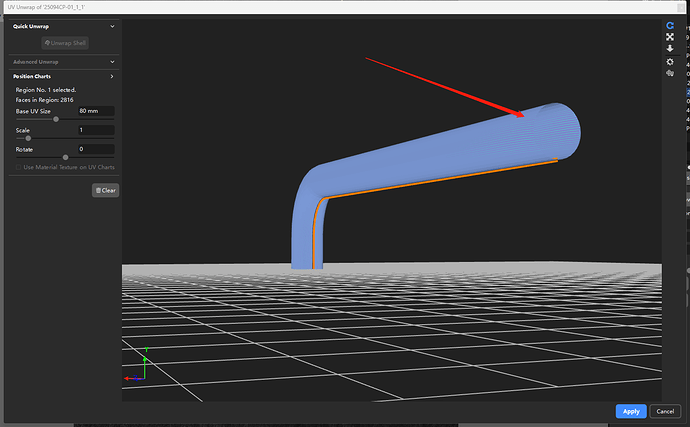
Task: Adjust the Base UV Size slider
Action: [56, 119]
